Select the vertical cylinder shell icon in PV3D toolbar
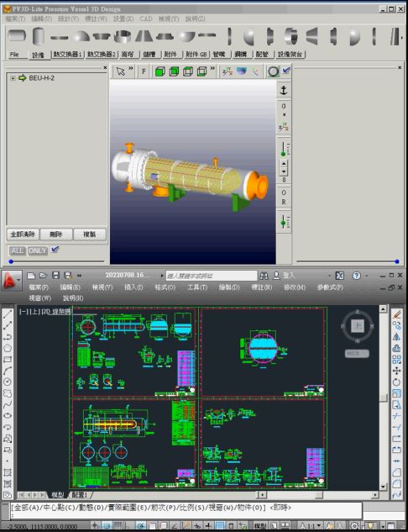The height and width of the screenshot is (532, 408). (x=39, y=36)
